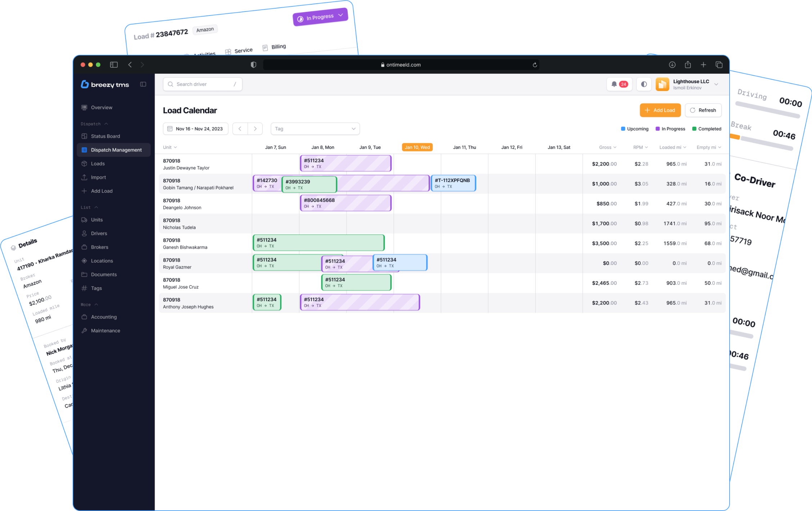The width and height of the screenshot is (812, 511).
Task: Click the orange Add Load button
Action: click(660, 110)
